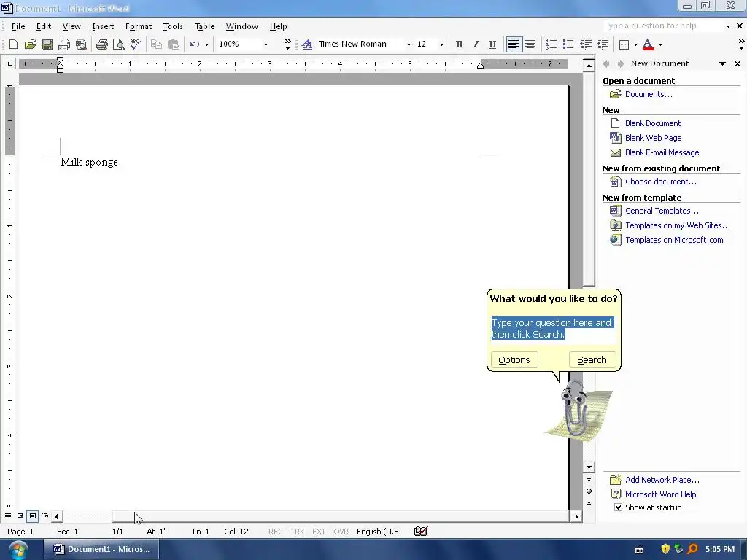
Task: Click the Blank Web Page link
Action: coord(653,138)
